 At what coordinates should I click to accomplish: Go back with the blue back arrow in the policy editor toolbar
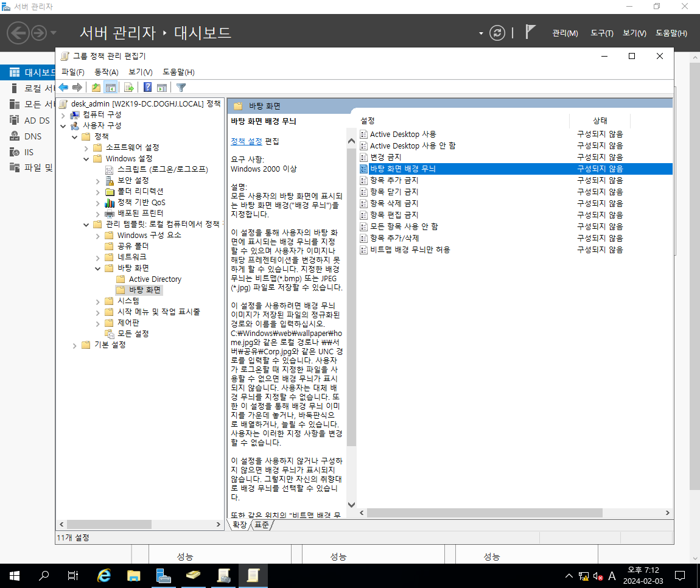tap(63, 88)
